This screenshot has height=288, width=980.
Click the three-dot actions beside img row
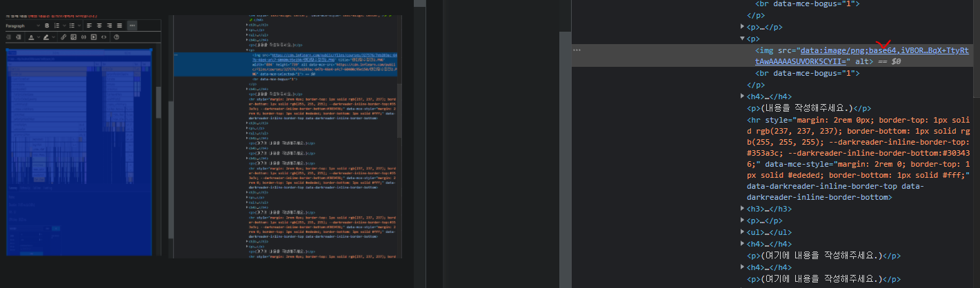pos(577,50)
